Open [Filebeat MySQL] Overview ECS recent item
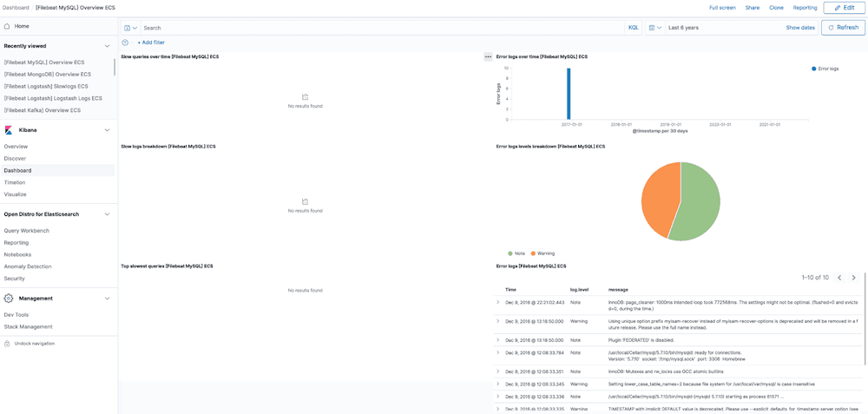 click(x=46, y=62)
